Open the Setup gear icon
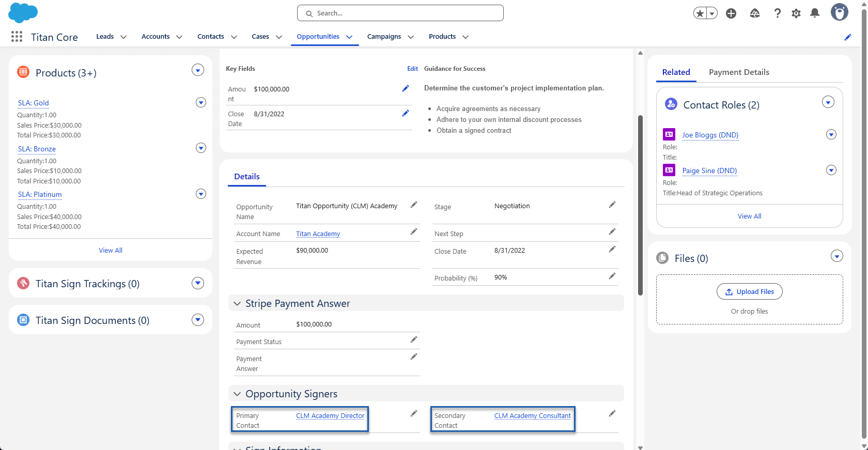868x450 pixels. coord(796,13)
